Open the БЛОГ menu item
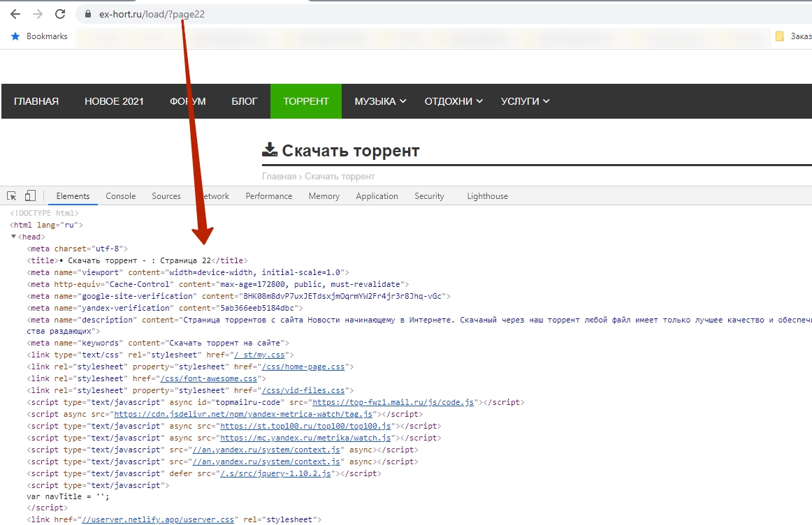Viewport: 812px width, 525px height. 245,101
